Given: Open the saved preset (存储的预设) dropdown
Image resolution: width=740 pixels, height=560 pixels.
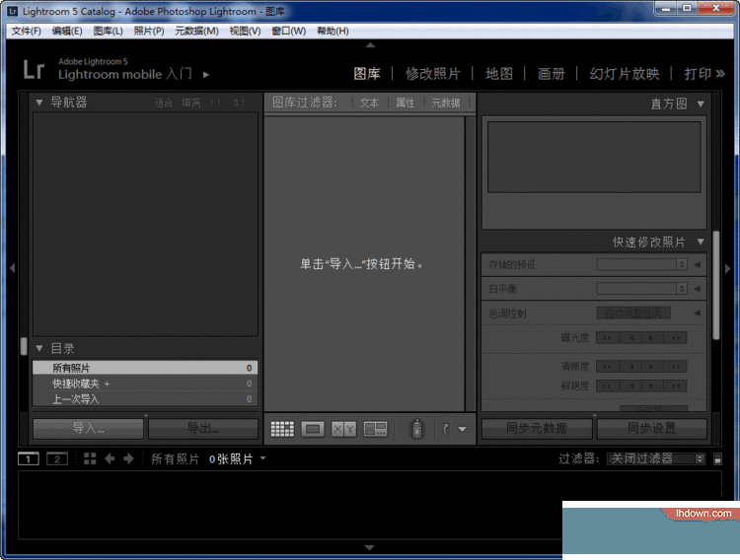Looking at the screenshot, I should click(642, 264).
